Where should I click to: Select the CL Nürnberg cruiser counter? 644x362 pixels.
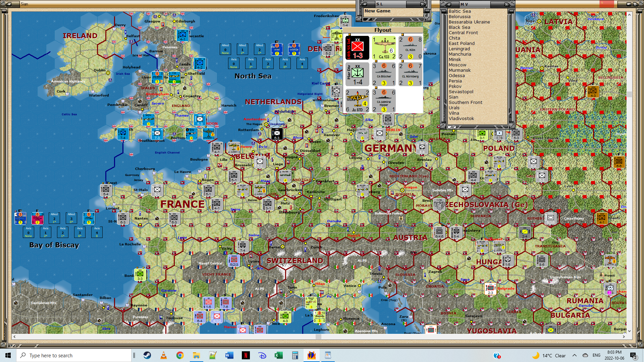[x=410, y=74]
